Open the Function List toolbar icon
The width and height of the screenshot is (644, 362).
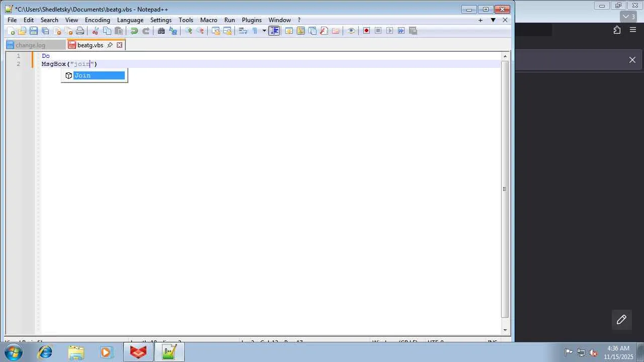324,31
